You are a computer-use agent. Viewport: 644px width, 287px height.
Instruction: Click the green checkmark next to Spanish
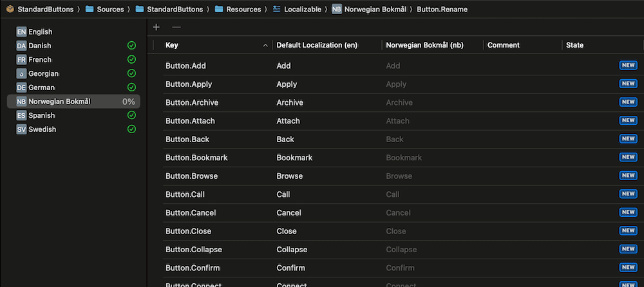pos(131,115)
